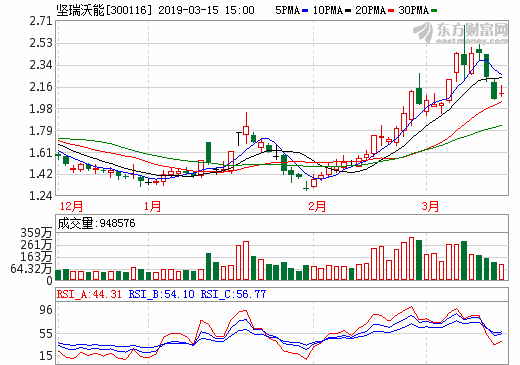Click the 1.79 price axis label
The width and height of the screenshot is (520, 365).
(x=41, y=131)
